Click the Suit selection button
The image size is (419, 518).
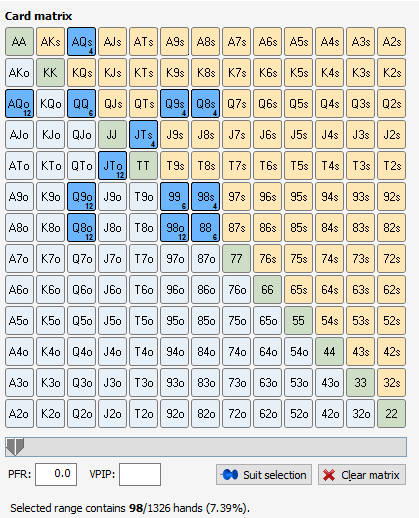(264, 475)
